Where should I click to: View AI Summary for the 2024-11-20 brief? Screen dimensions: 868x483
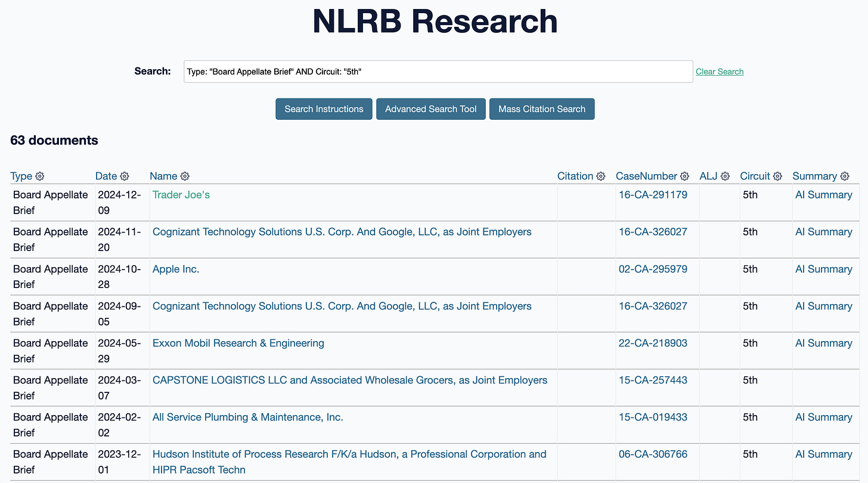[824, 232]
